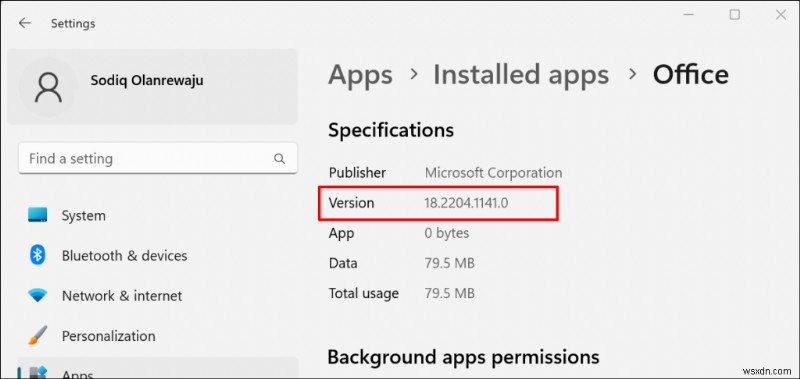Viewport: 800px width, 379px height.
Task: Click the Personalization paintbrush icon
Action: tap(38, 336)
